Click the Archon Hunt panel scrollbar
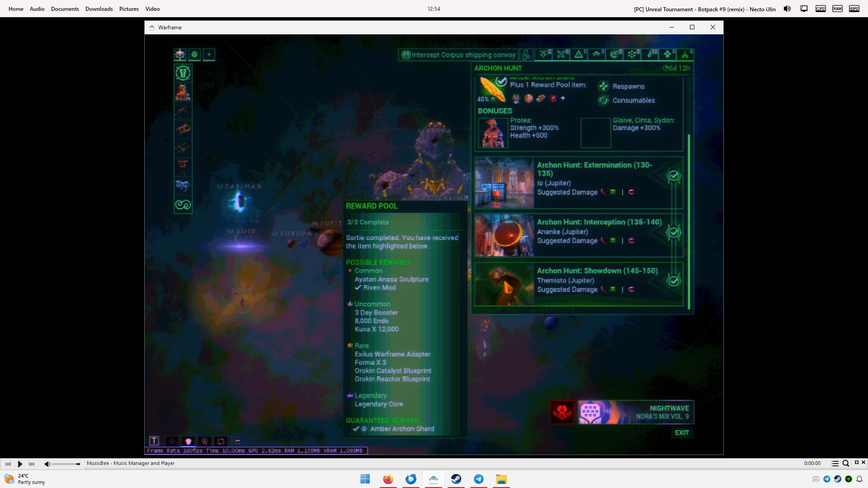The height and width of the screenshot is (488, 868). click(x=689, y=221)
